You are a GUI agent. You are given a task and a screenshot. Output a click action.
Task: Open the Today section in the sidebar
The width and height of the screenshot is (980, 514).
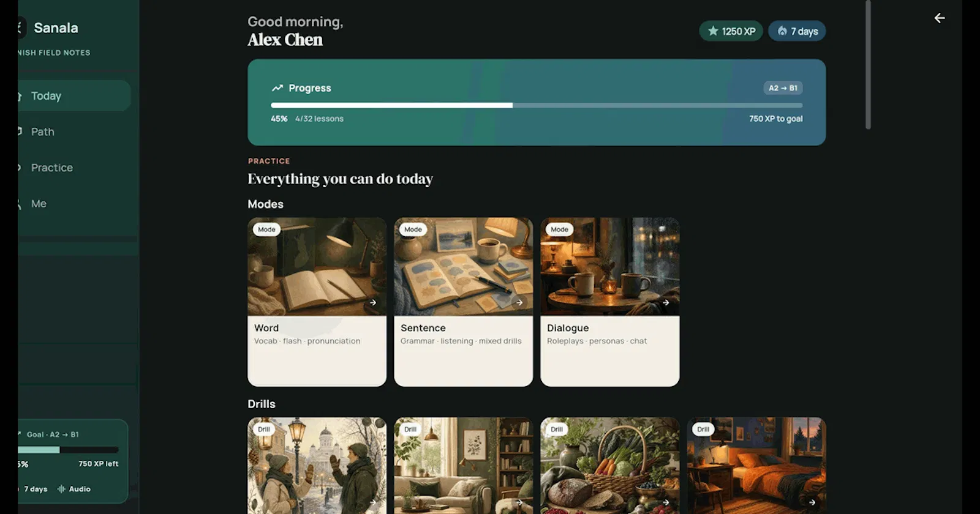74,96
